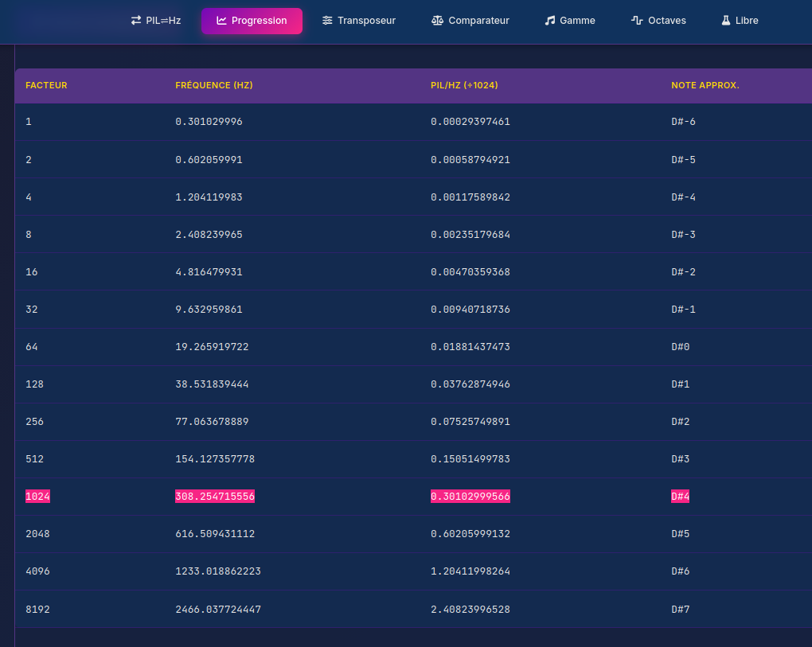Click the line chart icon on Progression
812x647 pixels.
(x=221, y=21)
